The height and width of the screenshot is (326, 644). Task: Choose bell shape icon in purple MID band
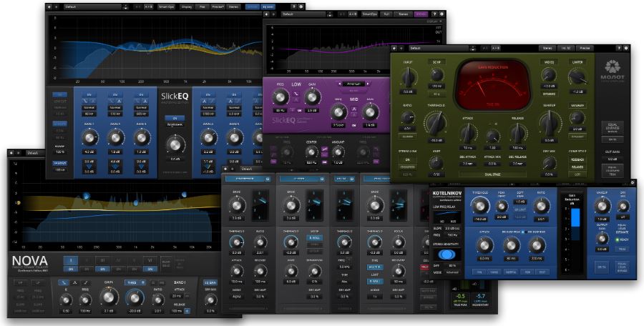pos(353,109)
